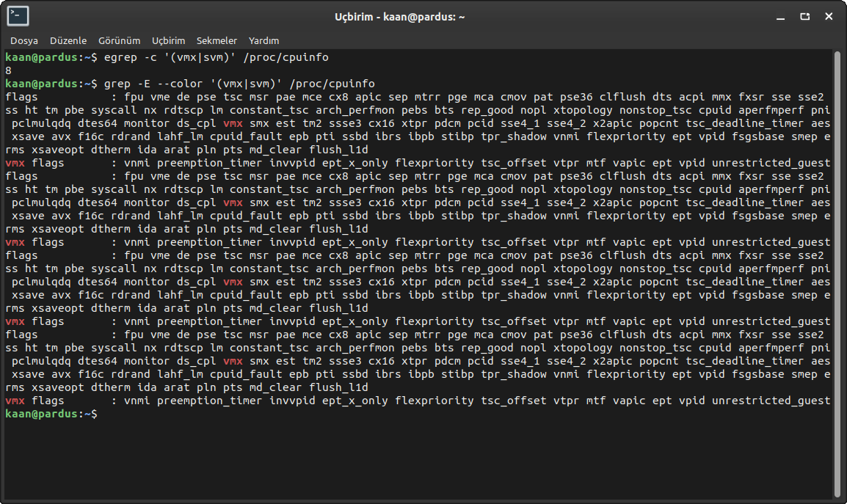The width and height of the screenshot is (847, 504).
Task: Close the terminal window
Action: [826, 16]
